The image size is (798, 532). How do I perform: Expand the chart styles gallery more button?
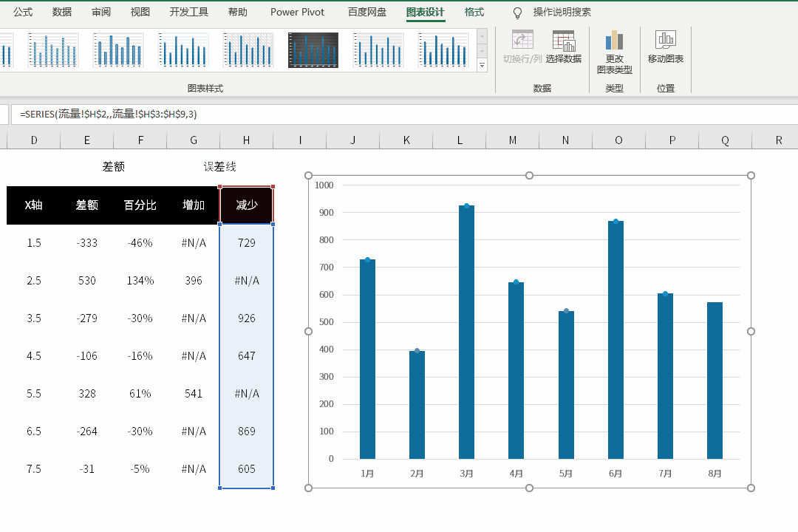point(482,66)
